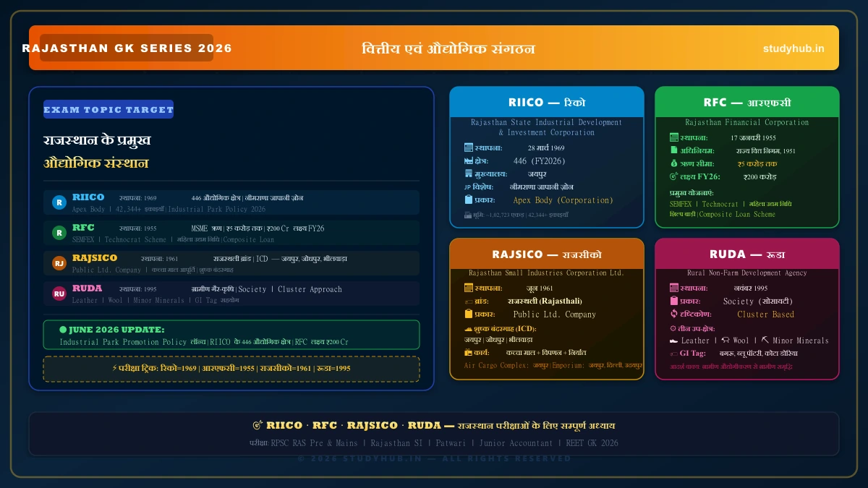
Task: Click the 'औद्योगिक संस्थान' yellow heading
Action: [x=96, y=163]
